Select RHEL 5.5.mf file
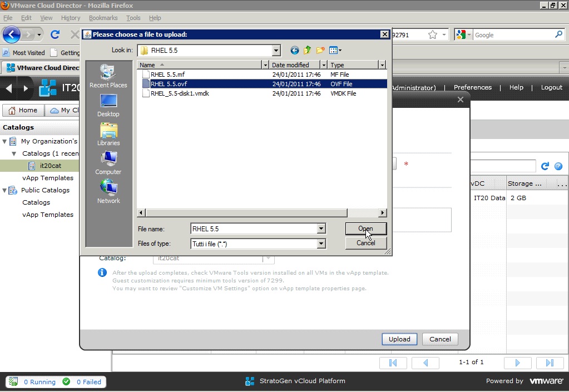 coord(167,75)
